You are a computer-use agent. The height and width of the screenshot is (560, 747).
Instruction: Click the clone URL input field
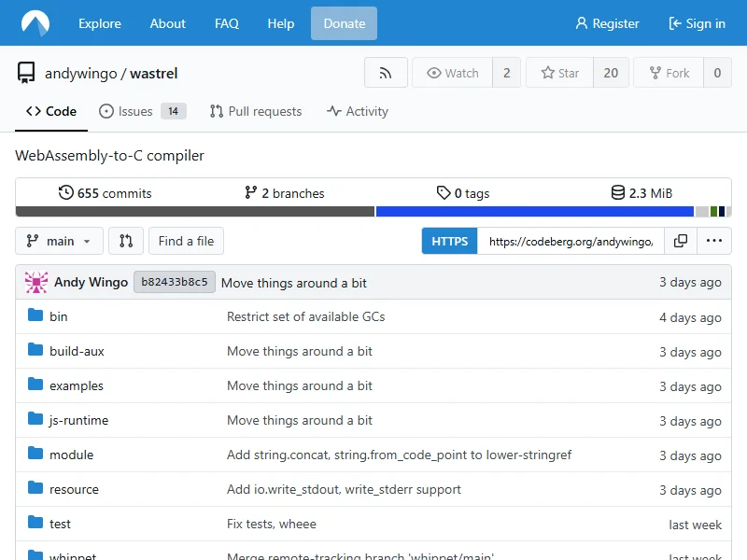click(x=571, y=241)
